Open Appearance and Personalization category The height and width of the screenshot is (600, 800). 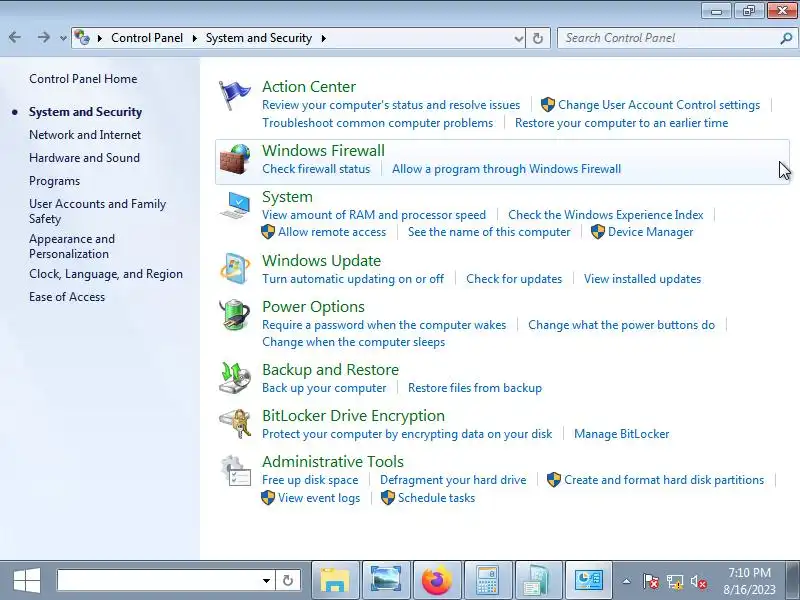coord(72,246)
